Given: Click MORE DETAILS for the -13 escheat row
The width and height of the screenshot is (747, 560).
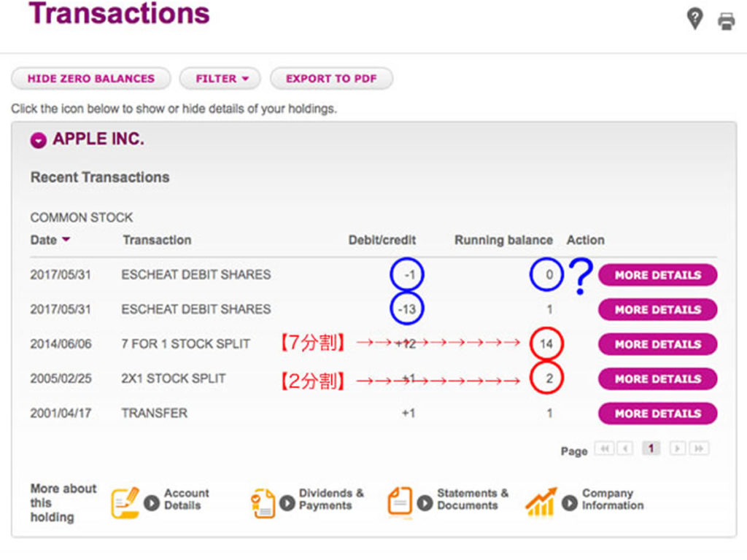Looking at the screenshot, I should pyautogui.click(x=657, y=309).
